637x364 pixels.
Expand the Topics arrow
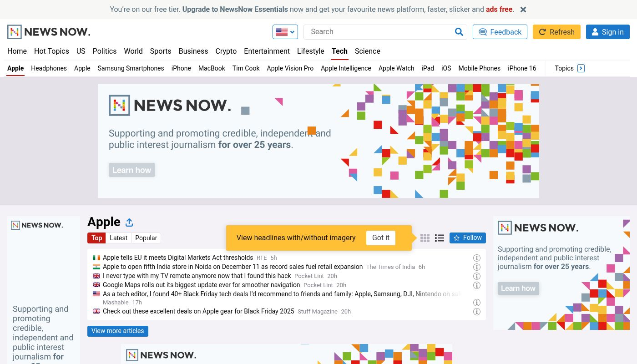pos(581,68)
